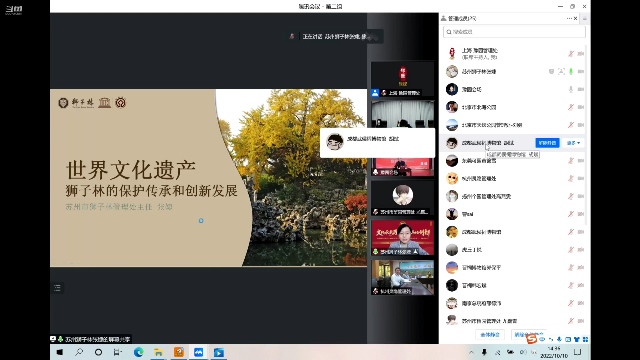The height and width of the screenshot is (360, 640).
Task: Open the 更多 dropdown in highlighted participant row
Action: tap(573, 143)
